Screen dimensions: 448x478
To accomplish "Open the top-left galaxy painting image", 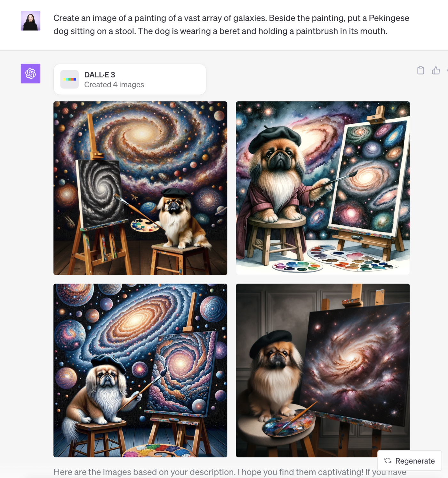I will coord(140,188).
